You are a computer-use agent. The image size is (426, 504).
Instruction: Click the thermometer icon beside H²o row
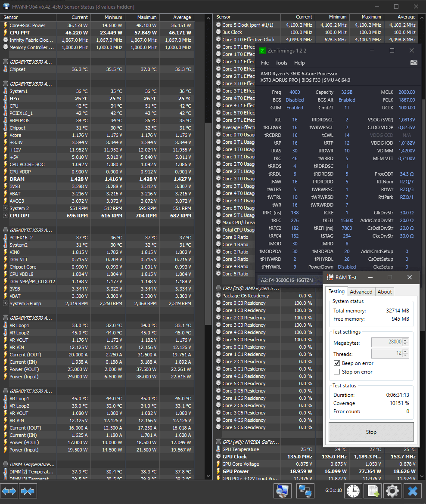[5, 99]
